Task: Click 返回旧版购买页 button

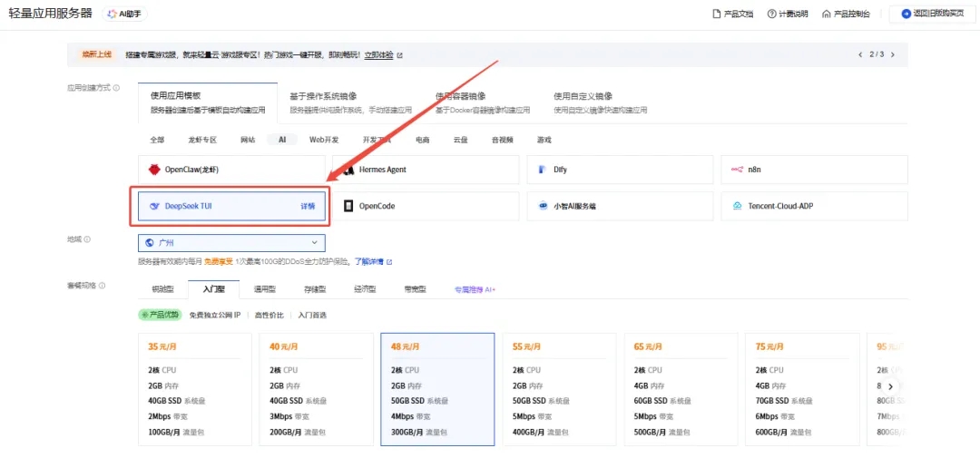Action: (x=933, y=14)
